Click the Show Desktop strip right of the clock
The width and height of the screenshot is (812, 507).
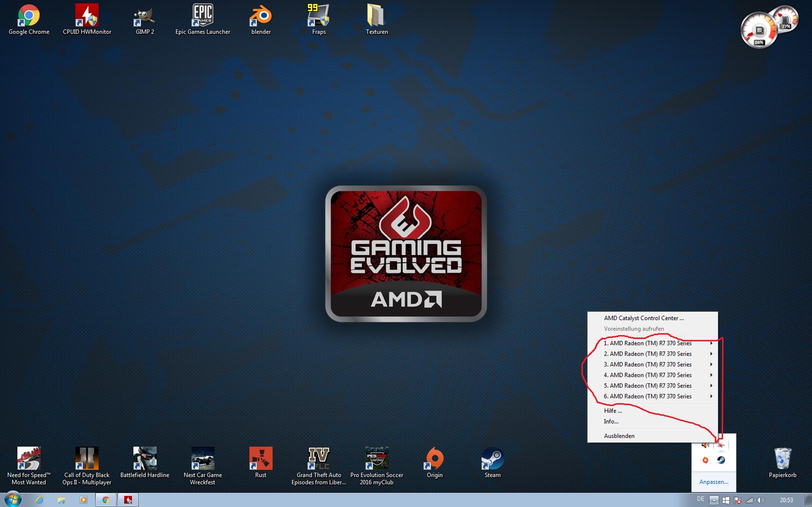tap(808, 500)
